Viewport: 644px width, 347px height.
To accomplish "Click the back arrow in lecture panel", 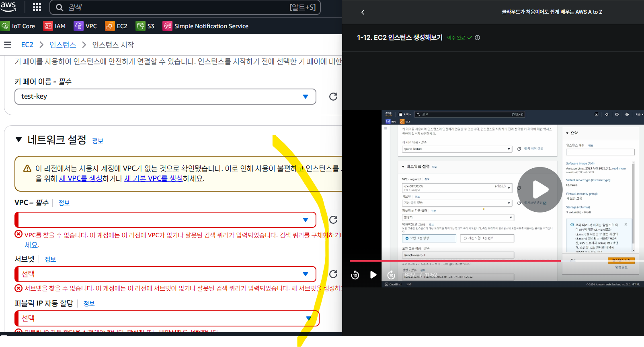I will point(363,12).
